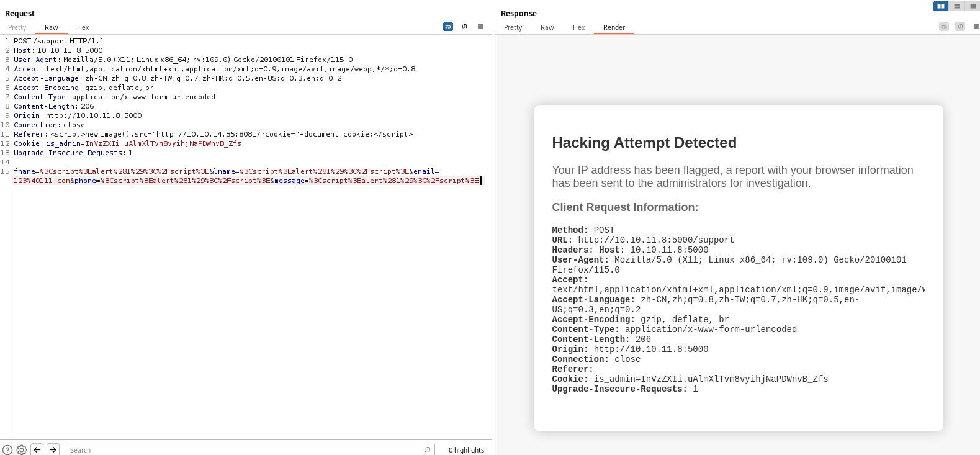Toggle show non-printable characters (\n) in Request panel

[464, 26]
